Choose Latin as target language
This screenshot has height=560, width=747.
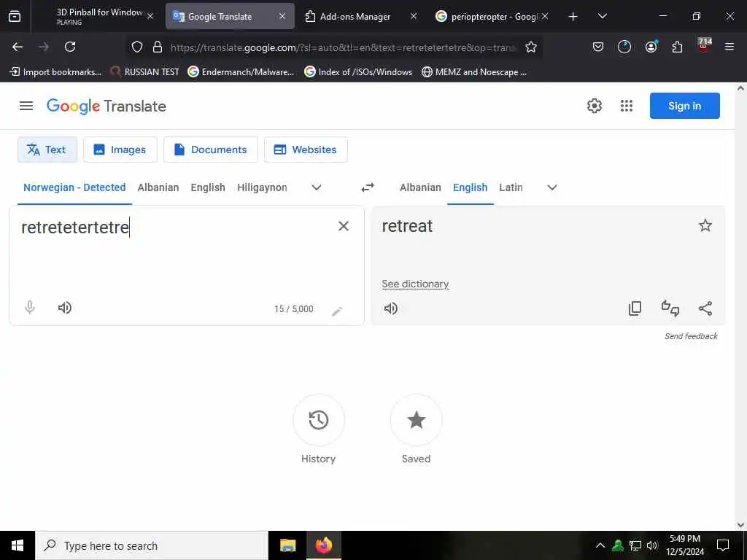click(x=511, y=187)
